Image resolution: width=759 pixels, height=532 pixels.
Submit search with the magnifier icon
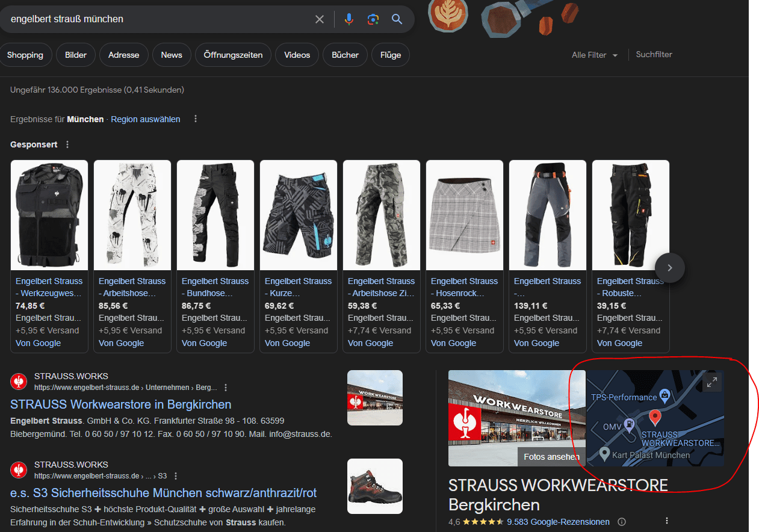pos(397,19)
